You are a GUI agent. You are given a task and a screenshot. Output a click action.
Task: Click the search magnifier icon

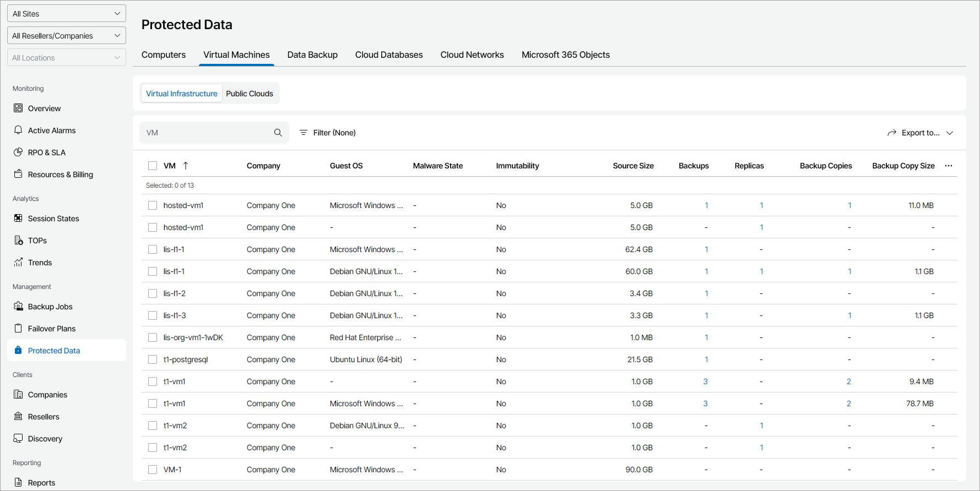[x=278, y=133]
